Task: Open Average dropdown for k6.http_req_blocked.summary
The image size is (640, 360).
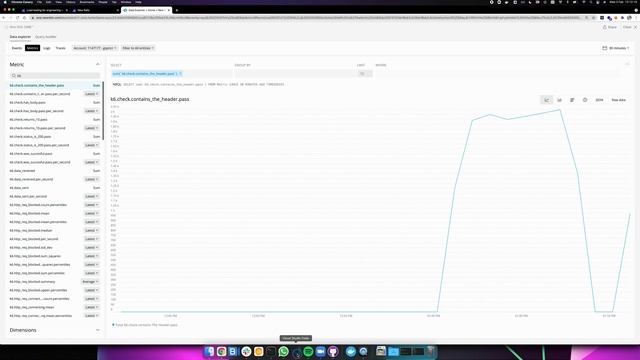Action: point(90,282)
